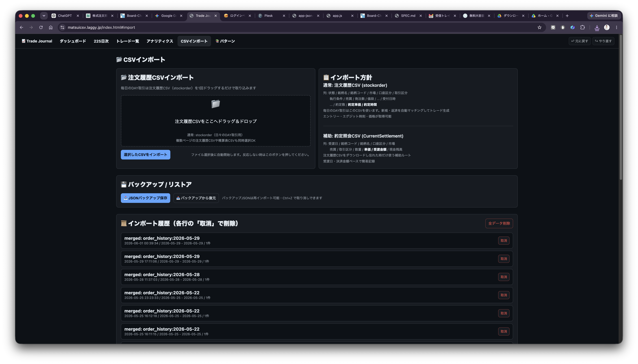
Task: Switch to the 受信トレイ Gmail tab
Action: point(442,16)
